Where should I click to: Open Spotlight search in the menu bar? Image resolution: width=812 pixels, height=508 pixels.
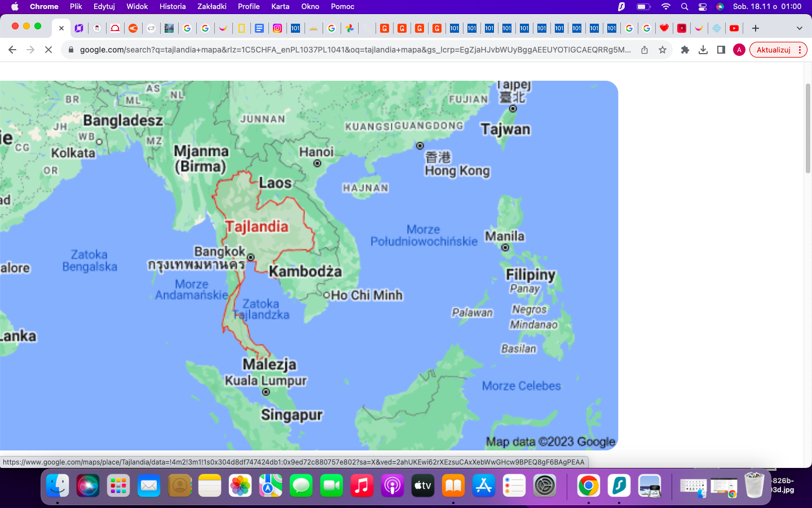684,7
